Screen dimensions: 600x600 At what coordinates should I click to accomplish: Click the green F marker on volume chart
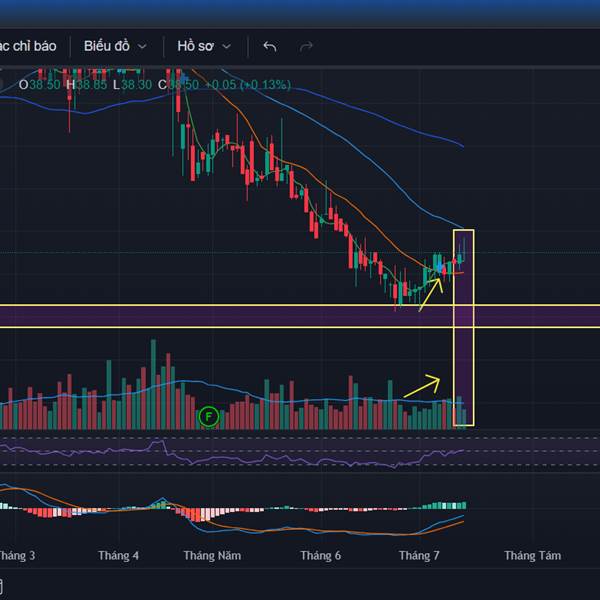click(x=209, y=416)
